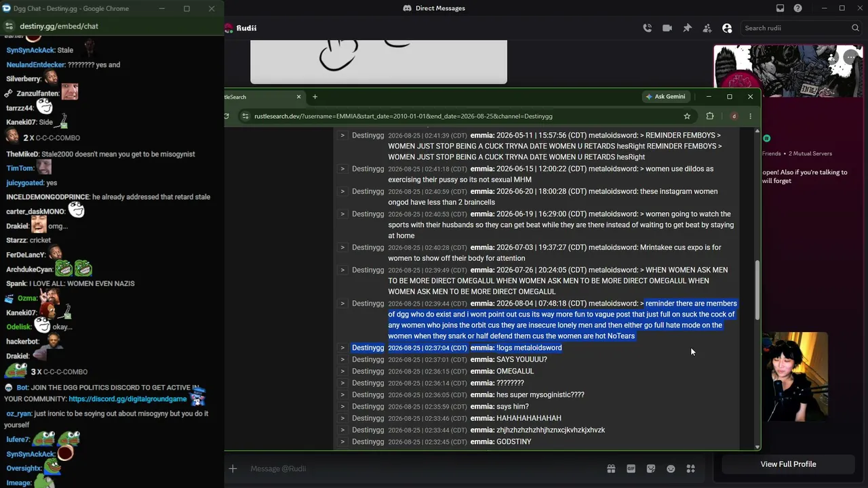This screenshot has height=488, width=868.
Task: Open the gift icon in message bar
Action: point(611,468)
